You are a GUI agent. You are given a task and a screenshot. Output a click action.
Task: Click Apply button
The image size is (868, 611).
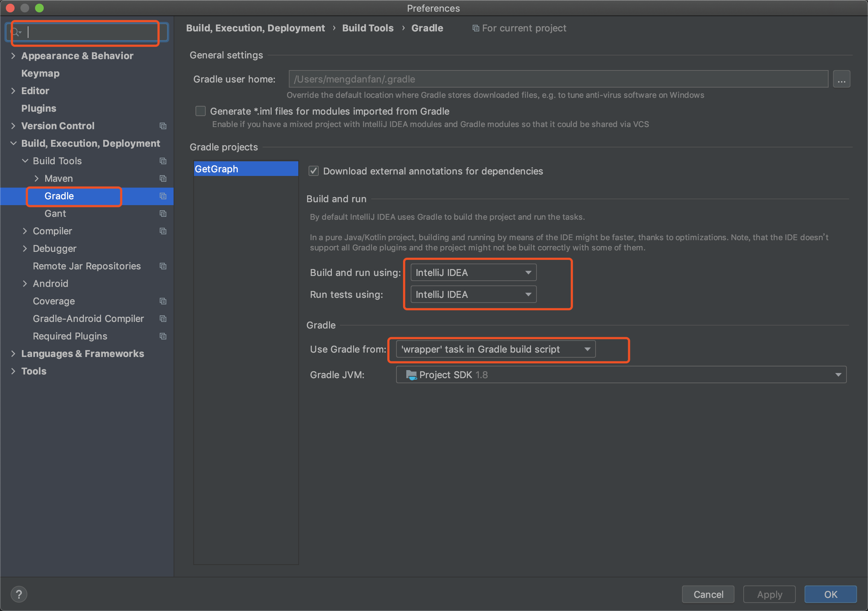click(769, 594)
